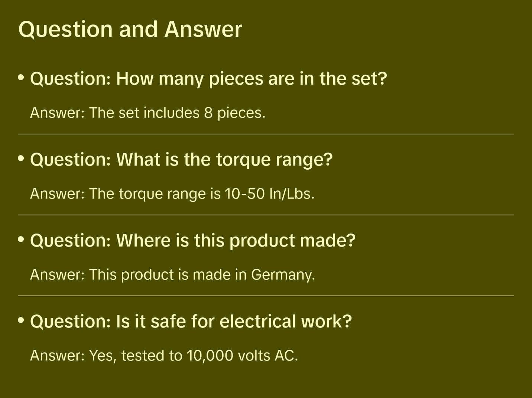Click the "10,000 volts AC" text

click(x=241, y=356)
